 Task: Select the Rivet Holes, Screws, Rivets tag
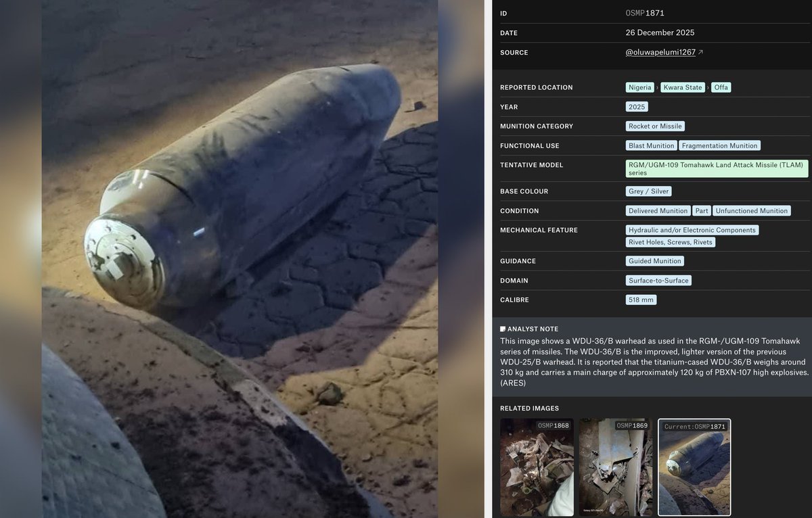point(670,241)
